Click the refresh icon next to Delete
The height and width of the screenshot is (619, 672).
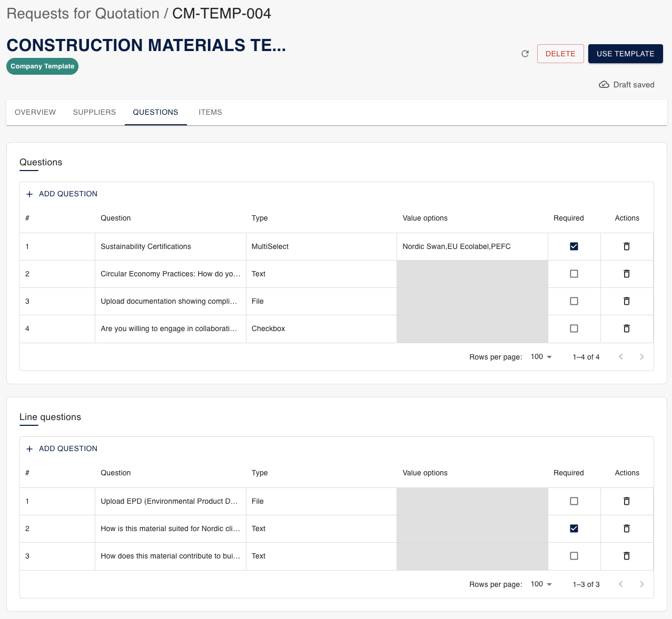[525, 54]
